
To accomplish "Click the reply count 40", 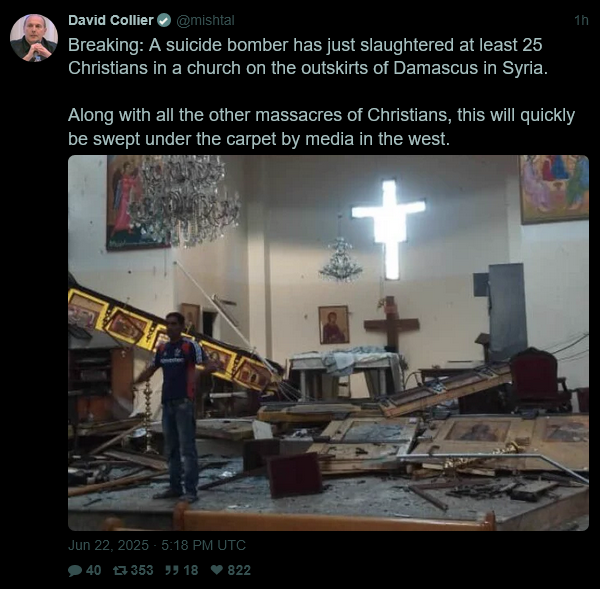I will [x=93, y=570].
